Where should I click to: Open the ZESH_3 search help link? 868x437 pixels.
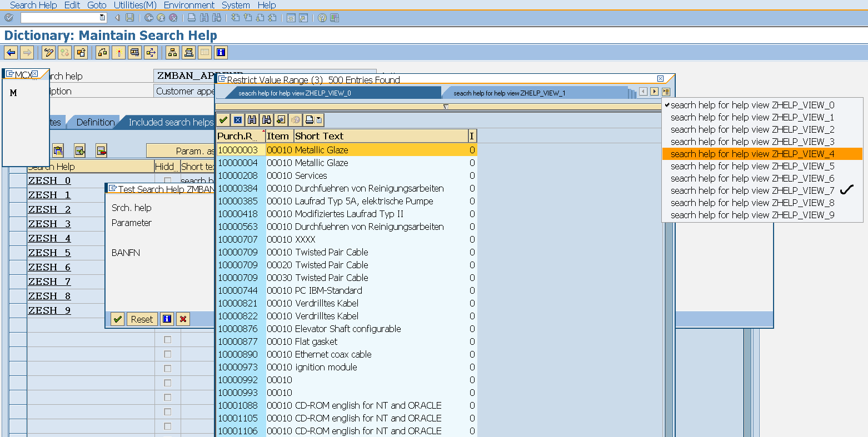[x=49, y=223]
